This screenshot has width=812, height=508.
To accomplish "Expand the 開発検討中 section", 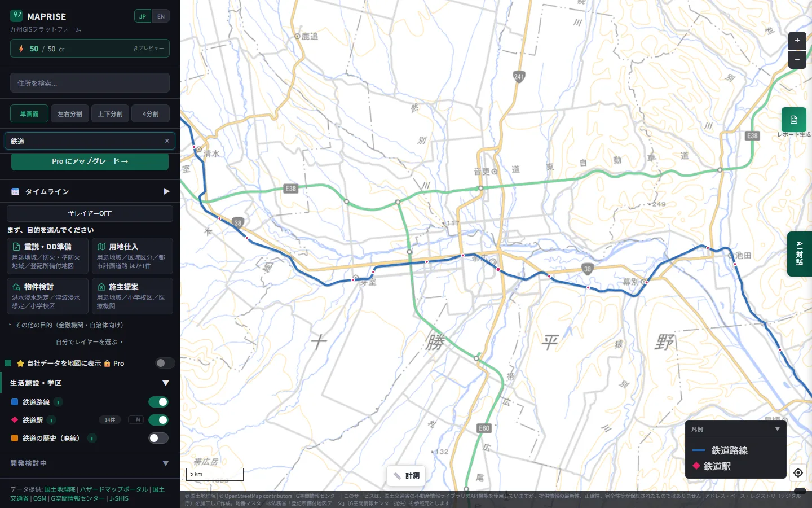I will [x=166, y=463].
